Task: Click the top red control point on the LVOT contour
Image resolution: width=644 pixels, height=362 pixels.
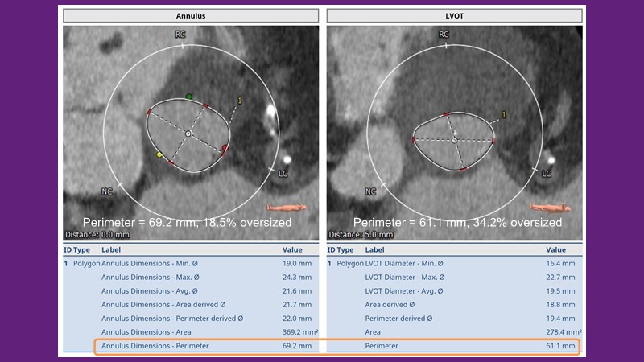Action: tap(446, 114)
